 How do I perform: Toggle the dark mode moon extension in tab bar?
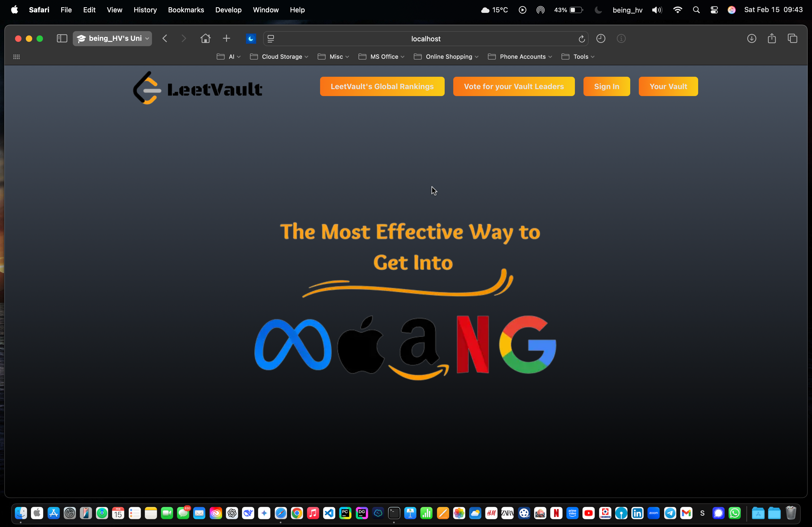251,39
